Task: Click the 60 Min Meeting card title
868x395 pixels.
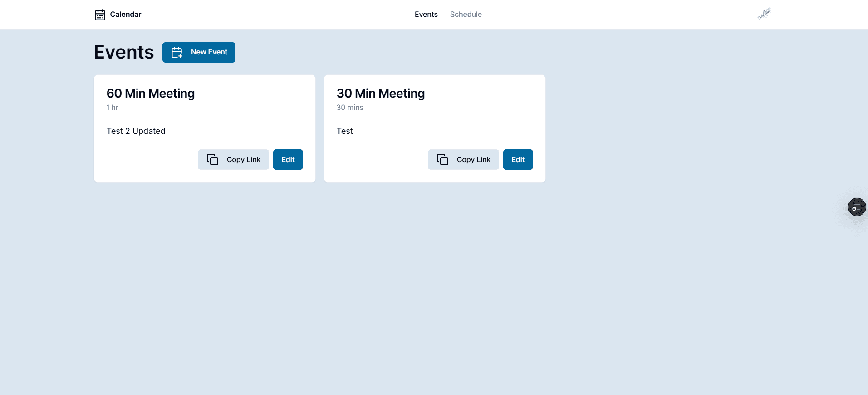Action: click(x=150, y=93)
